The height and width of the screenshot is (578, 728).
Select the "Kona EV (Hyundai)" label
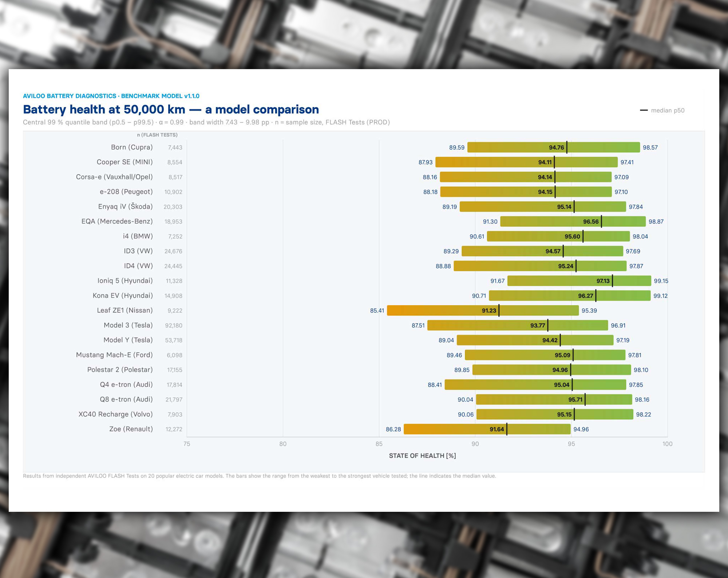[123, 296]
